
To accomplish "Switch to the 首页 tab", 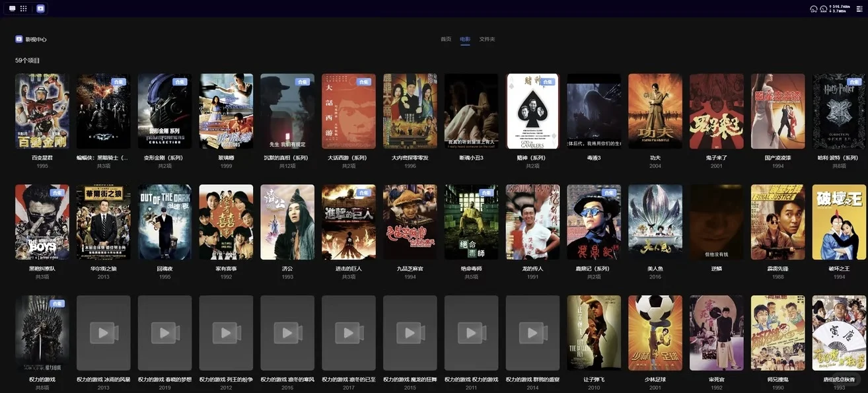I will click(x=446, y=39).
